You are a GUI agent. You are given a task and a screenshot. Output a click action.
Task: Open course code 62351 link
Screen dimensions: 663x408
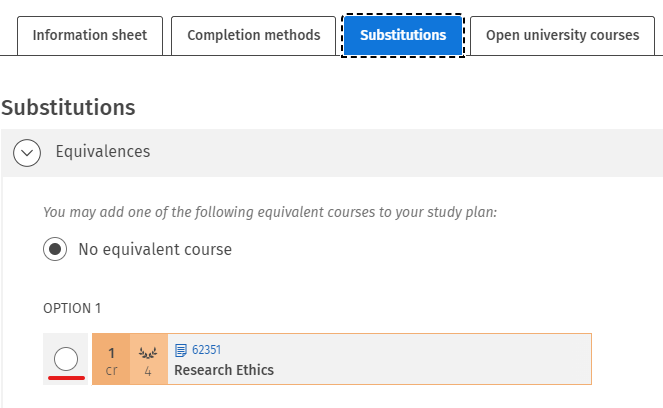(206, 350)
